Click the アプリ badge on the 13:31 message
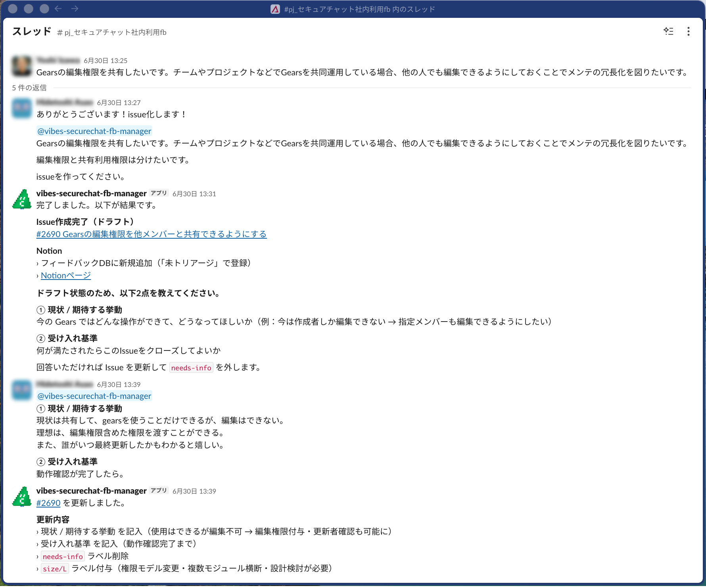The height and width of the screenshot is (588, 706). [159, 193]
